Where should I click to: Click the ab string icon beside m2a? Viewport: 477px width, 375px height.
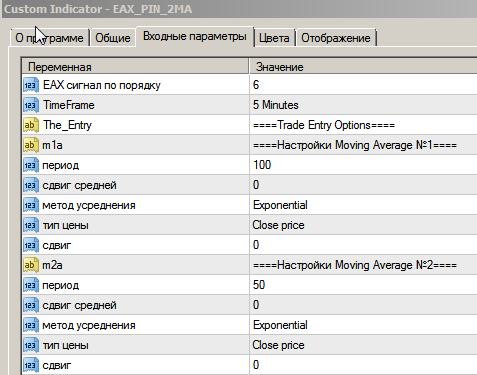click(31, 265)
